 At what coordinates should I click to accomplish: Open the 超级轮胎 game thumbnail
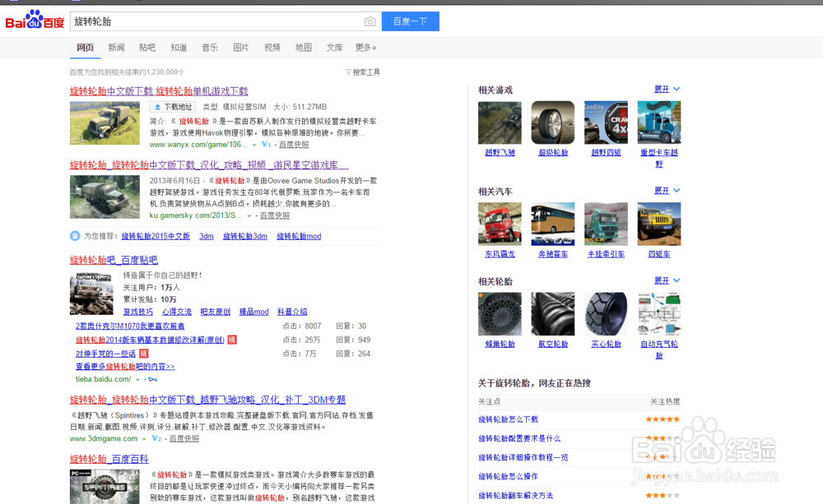(x=553, y=123)
